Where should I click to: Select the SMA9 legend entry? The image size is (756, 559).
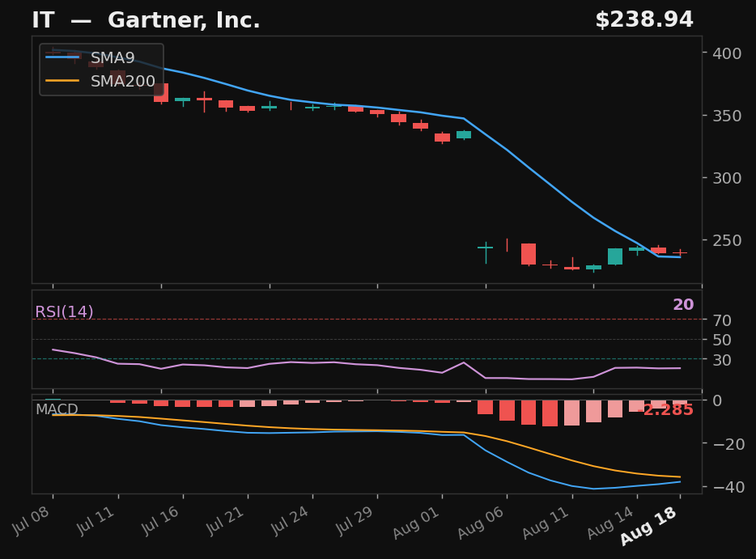pyautogui.click(x=101, y=57)
